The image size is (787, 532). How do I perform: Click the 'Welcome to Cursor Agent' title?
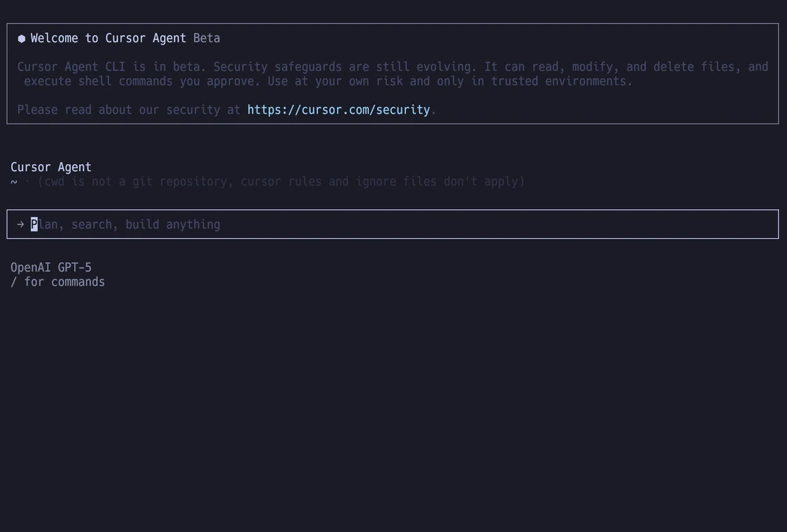tap(108, 38)
